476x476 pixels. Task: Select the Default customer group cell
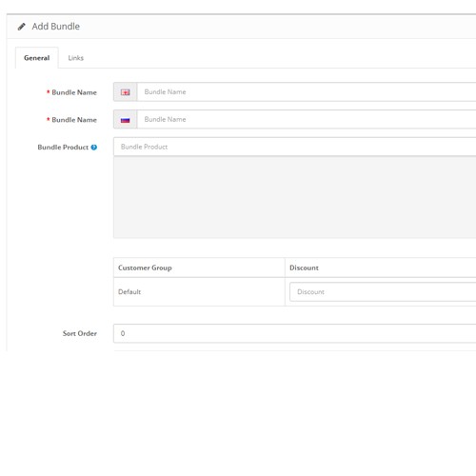pos(199,291)
